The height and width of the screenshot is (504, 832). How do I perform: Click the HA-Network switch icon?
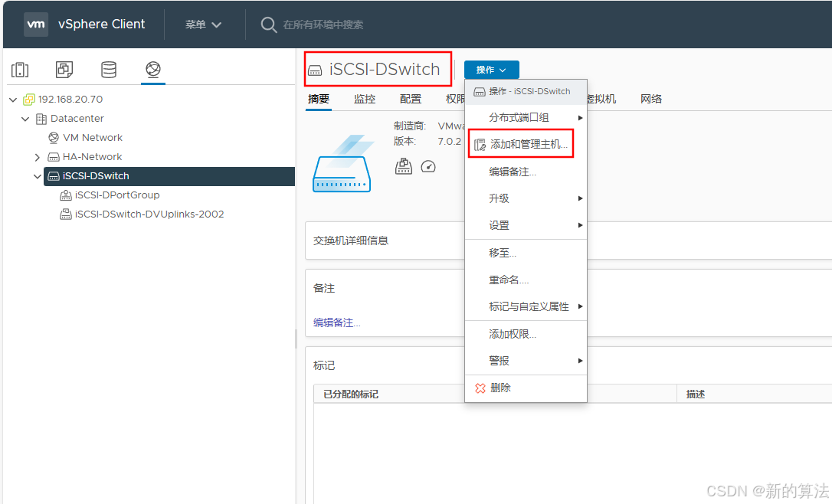tap(54, 157)
